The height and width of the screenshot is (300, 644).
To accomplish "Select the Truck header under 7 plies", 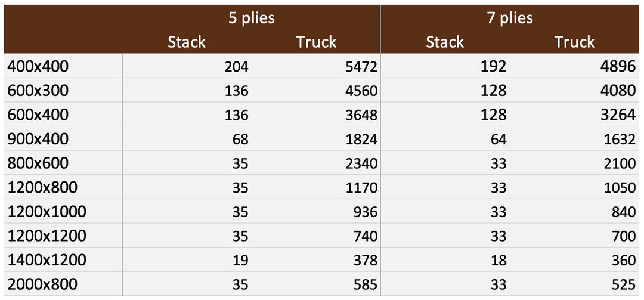I will point(574,42).
